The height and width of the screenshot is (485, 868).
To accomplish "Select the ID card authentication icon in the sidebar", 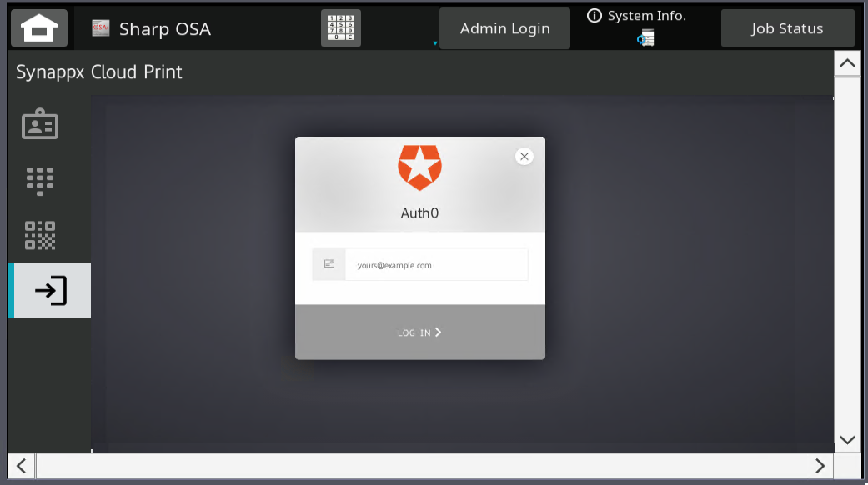I will click(39, 123).
